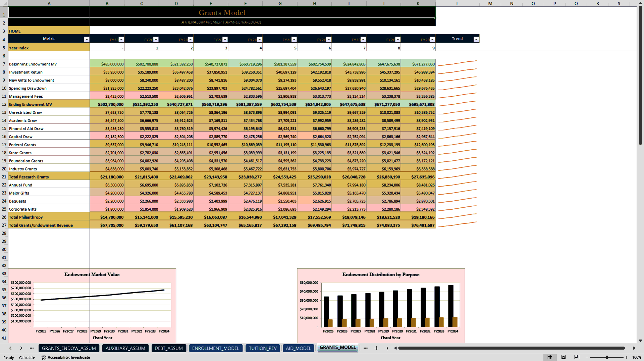Open the Trend column filter dropdown

[x=476, y=40]
